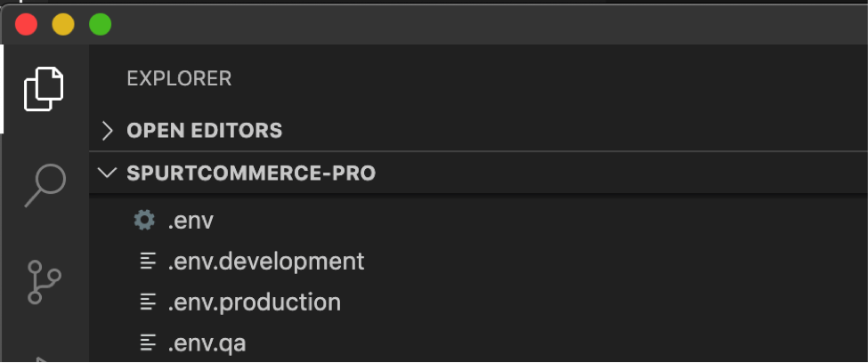Expand the Open Editors section chevron
This screenshot has height=363, width=868.
pyautogui.click(x=108, y=131)
